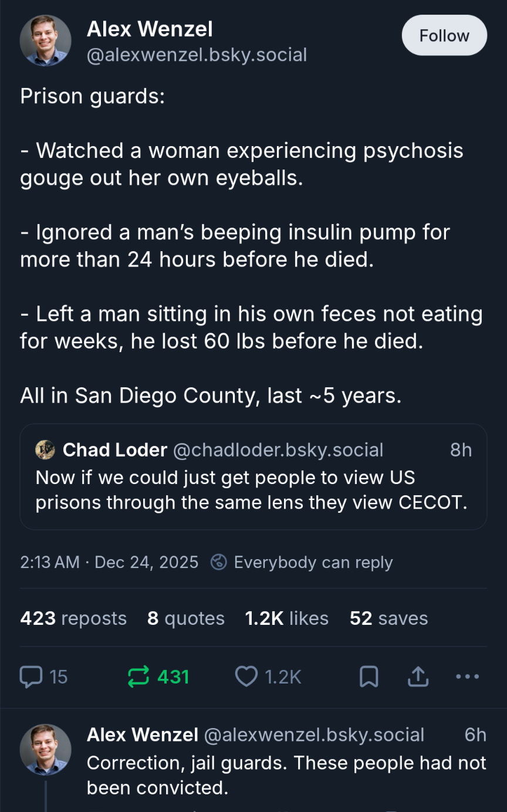Open Alex Wenzel's avatar in the reply
This screenshot has height=812, width=507.
(46, 750)
